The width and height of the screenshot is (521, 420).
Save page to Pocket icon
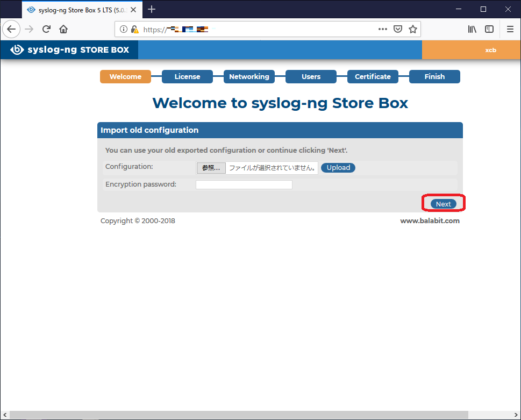[x=398, y=29]
